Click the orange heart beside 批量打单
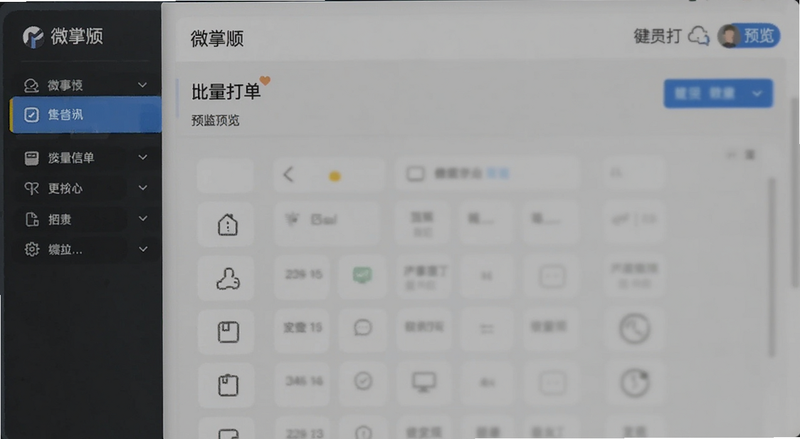800x439 pixels. coord(265,81)
